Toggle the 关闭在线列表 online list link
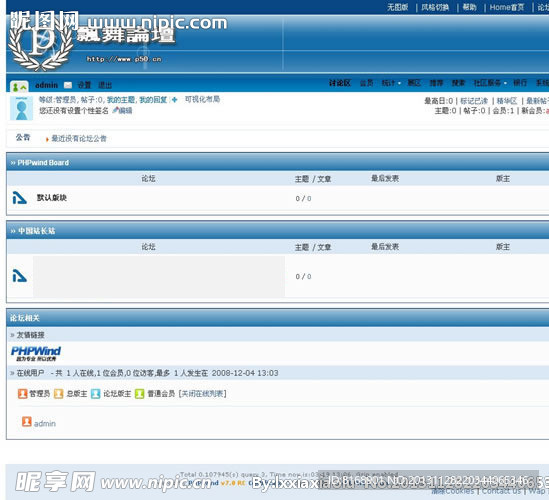The image size is (549, 500). click(202, 394)
